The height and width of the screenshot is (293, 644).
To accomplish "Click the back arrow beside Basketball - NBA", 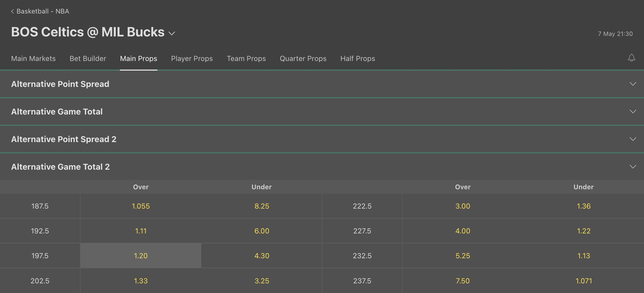I will click(x=12, y=11).
